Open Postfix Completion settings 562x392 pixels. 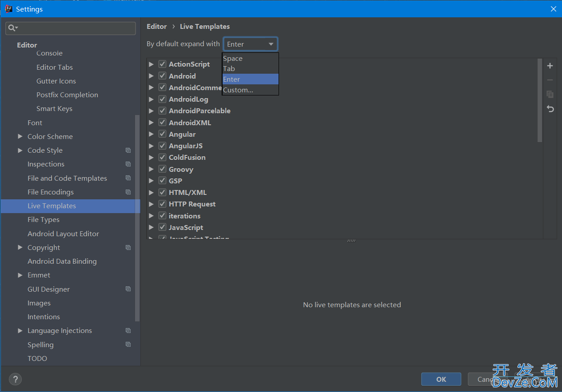pyautogui.click(x=67, y=95)
